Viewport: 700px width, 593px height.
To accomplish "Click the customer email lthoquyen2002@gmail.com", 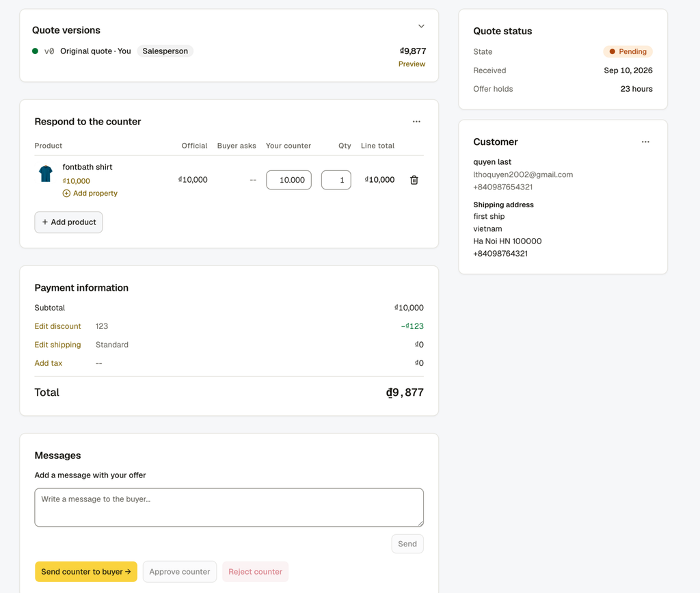I will click(x=523, y=174).
